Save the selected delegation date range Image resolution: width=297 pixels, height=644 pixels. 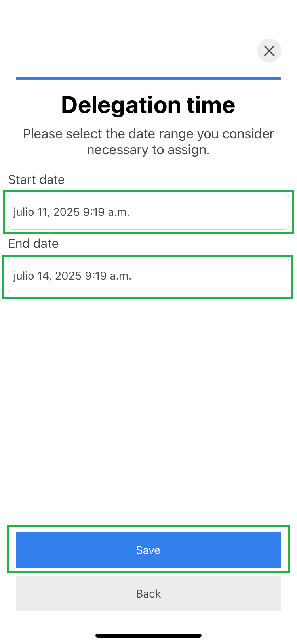[x=148, y=550]
